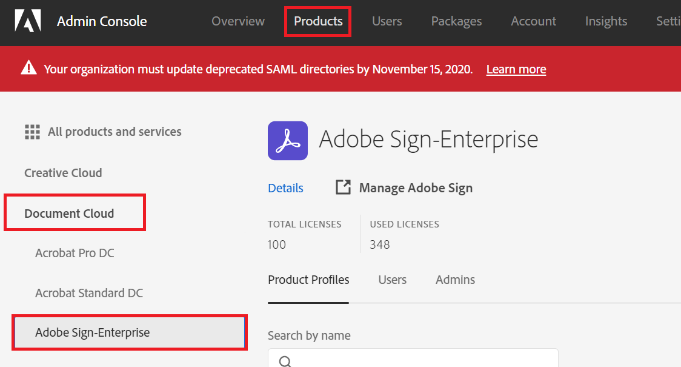Select Acrobat Pro DC in sidebar
The width and height of the screenshot is (681, 367).
point(75,253)
